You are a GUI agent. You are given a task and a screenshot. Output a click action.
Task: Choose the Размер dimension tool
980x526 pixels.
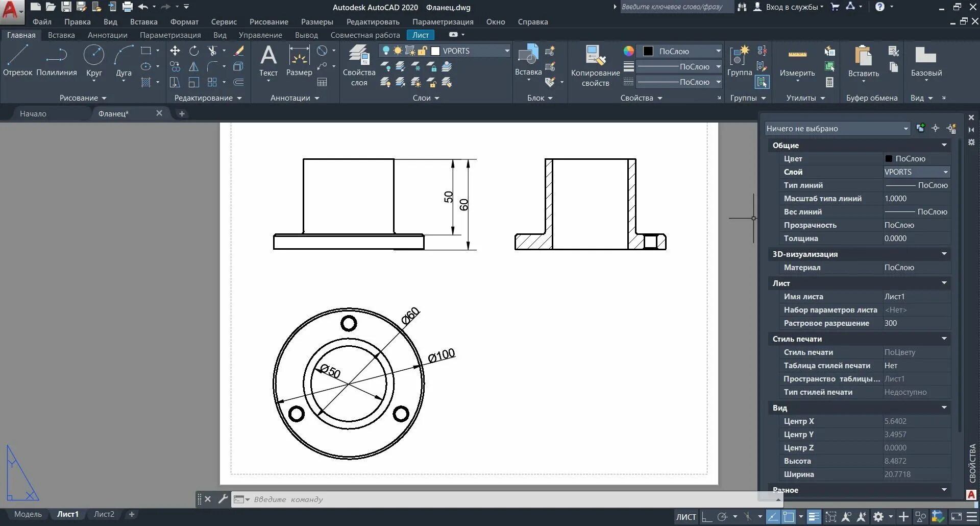(x=299, y=61)
